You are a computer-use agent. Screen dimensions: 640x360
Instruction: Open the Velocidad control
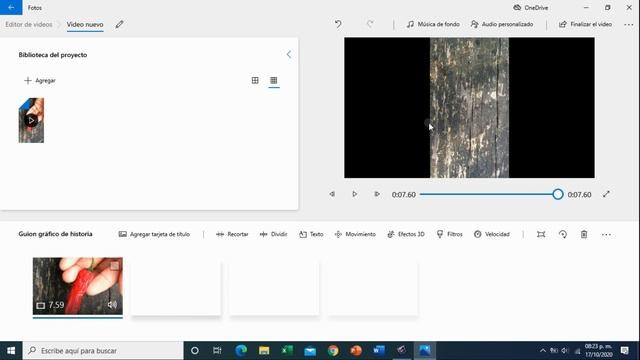(492, 234)
